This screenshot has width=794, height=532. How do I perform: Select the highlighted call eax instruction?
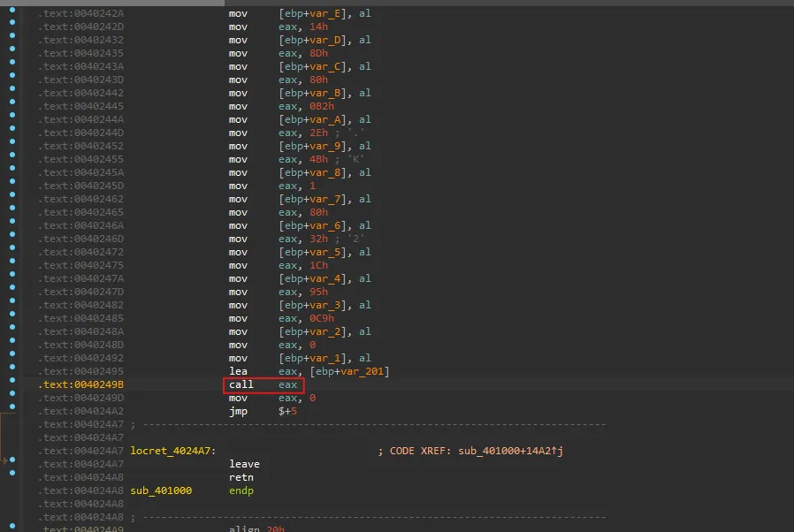pyautogui.click(x=263, y=385)
